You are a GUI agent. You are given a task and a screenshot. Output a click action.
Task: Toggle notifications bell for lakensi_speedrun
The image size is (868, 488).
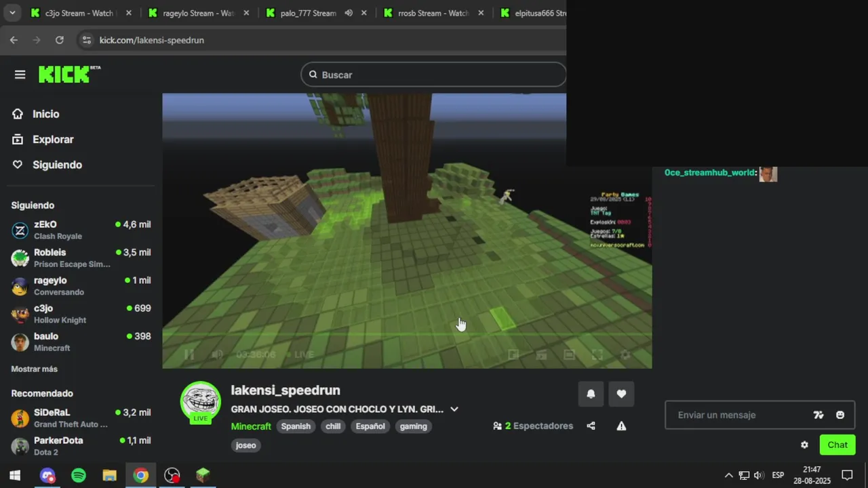point(591,394)
